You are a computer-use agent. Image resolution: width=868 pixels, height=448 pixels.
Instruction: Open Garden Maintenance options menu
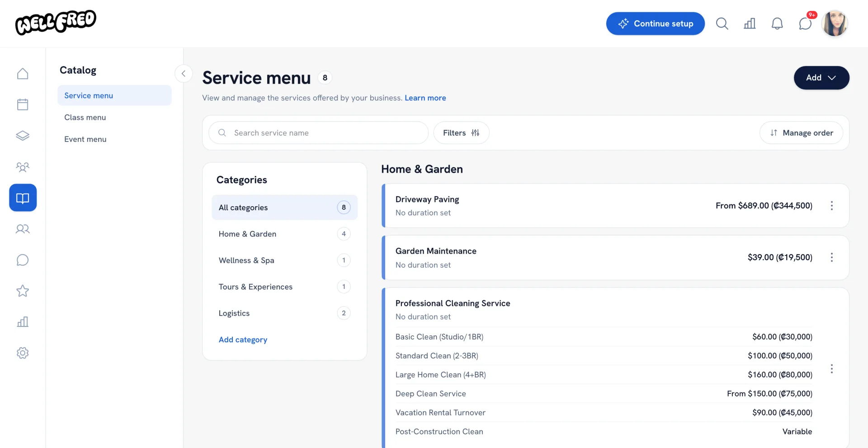(x=831, y=257)
